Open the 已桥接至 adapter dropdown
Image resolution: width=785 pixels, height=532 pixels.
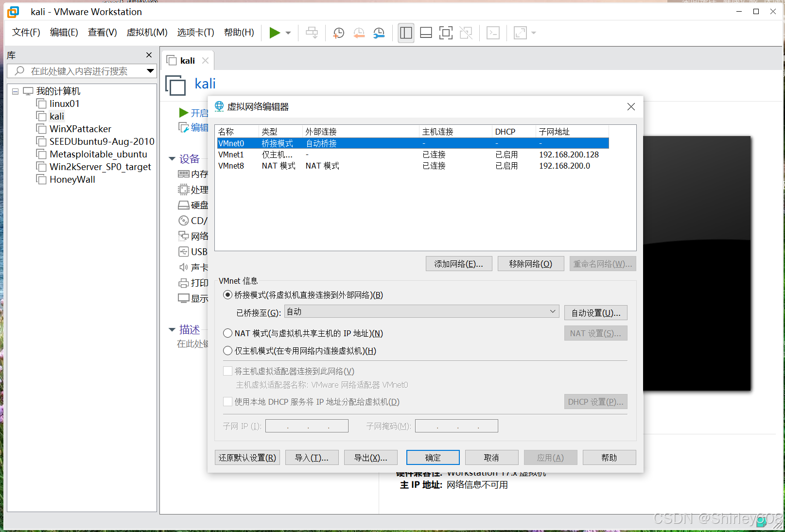[421, 311]
